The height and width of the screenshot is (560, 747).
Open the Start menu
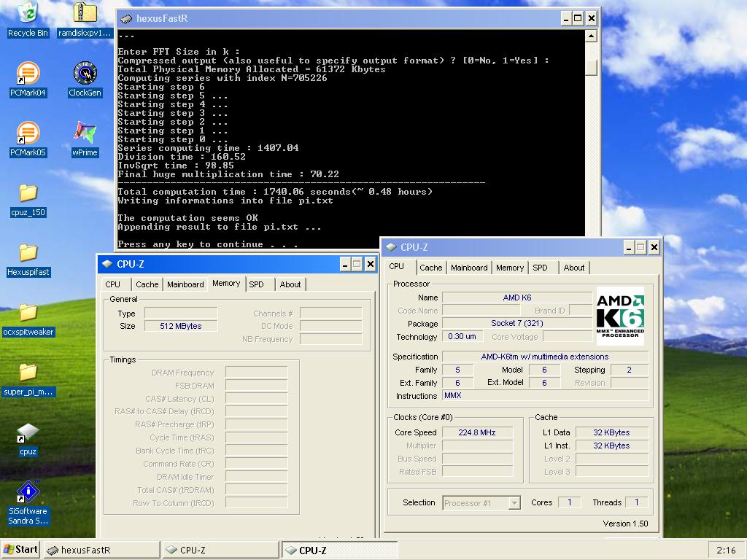[20, 550]
